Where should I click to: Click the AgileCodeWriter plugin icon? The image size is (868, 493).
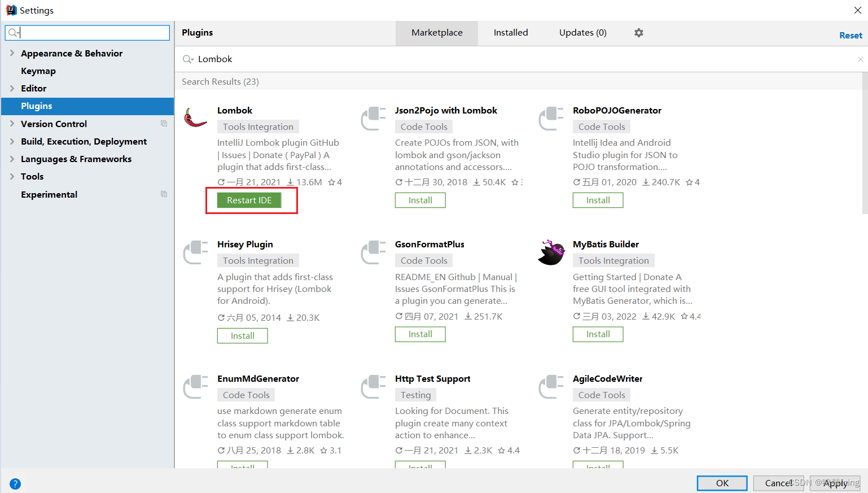pyautogui.click(x=551, y=386)
